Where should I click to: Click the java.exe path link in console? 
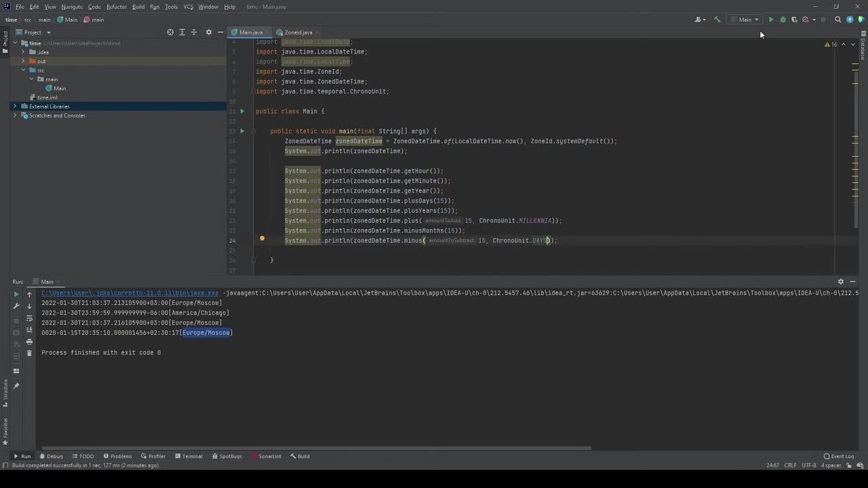click(x=130, y=293)
